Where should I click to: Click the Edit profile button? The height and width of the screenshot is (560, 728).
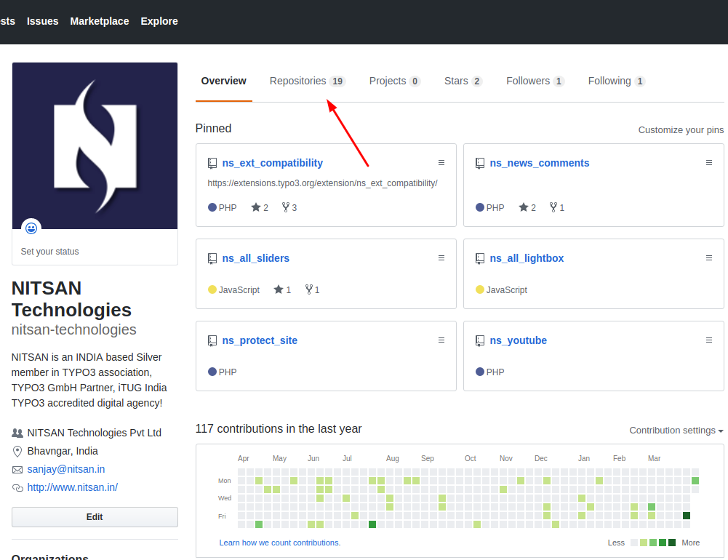pos(95,516)
